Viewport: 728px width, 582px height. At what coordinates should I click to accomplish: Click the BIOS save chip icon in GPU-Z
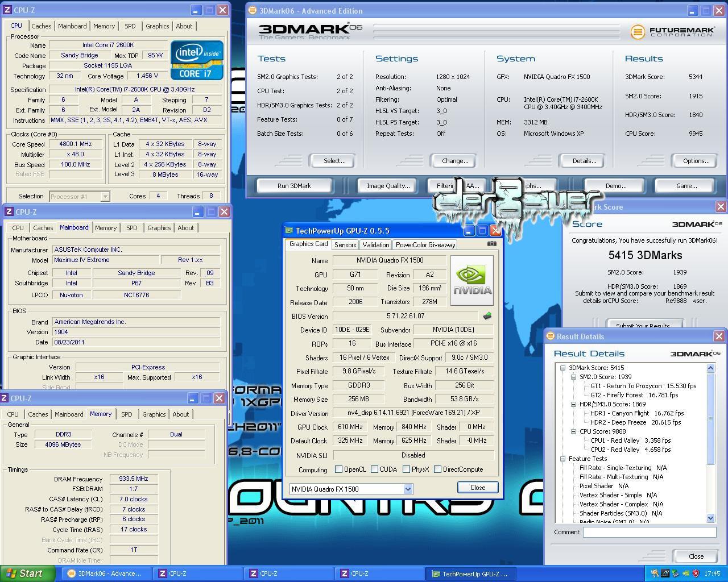[487, 316]
